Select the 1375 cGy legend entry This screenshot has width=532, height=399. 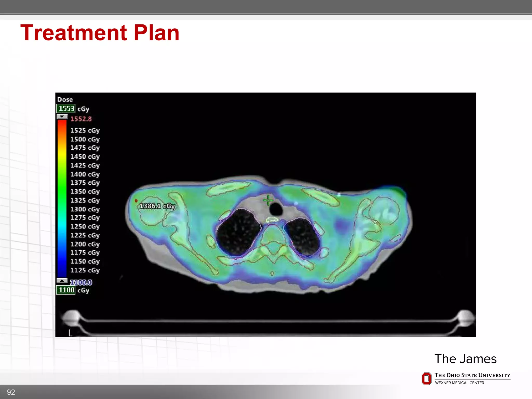point(85,183)
